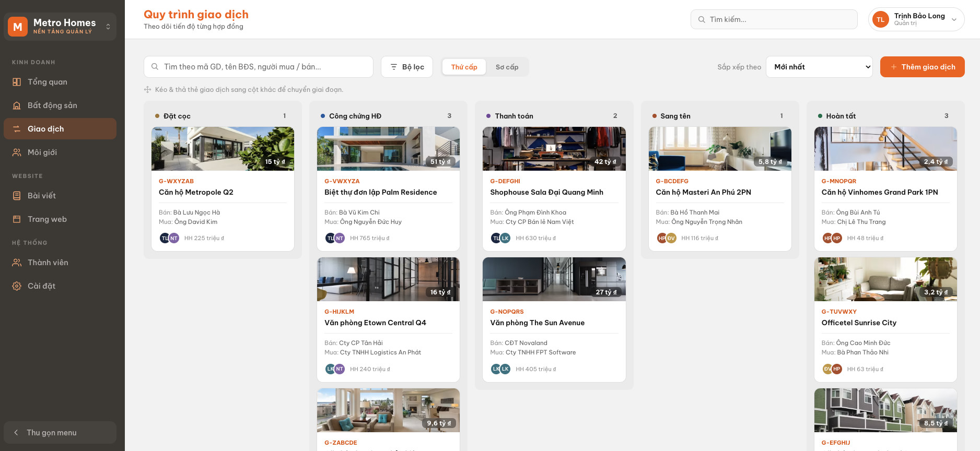The image size is (980, 451).
Task: Click the NT avatar on the Palm Residence card
Action: [340, 238]
